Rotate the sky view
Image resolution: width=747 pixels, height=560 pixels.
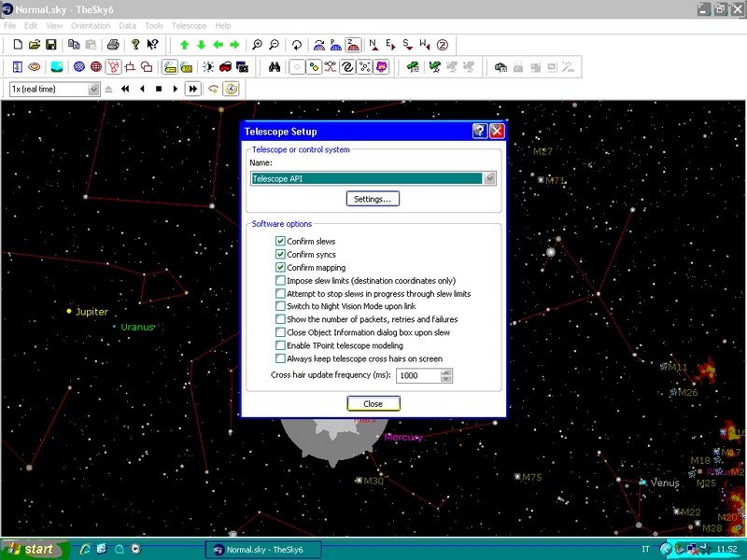tap(297, 45)
